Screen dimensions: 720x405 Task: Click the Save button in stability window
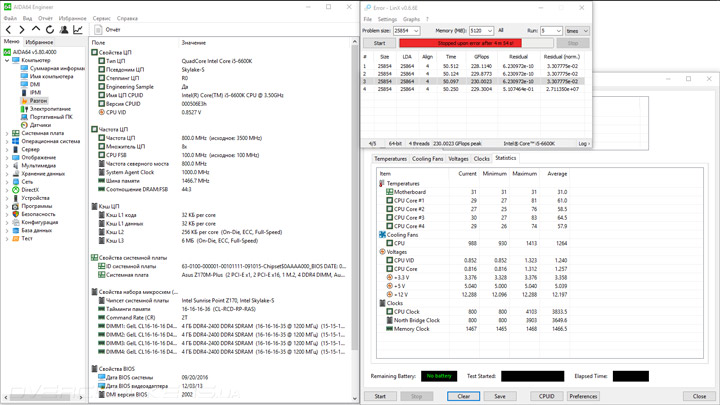(500, 396)
